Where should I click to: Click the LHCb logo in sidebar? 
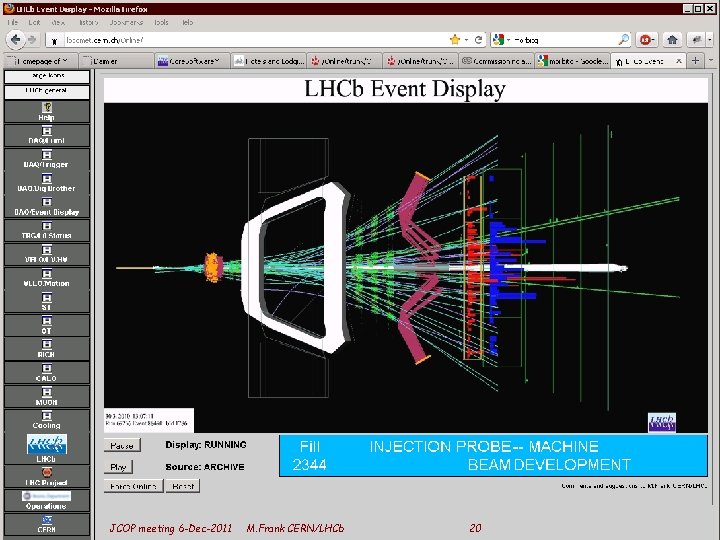pos(47,444)
